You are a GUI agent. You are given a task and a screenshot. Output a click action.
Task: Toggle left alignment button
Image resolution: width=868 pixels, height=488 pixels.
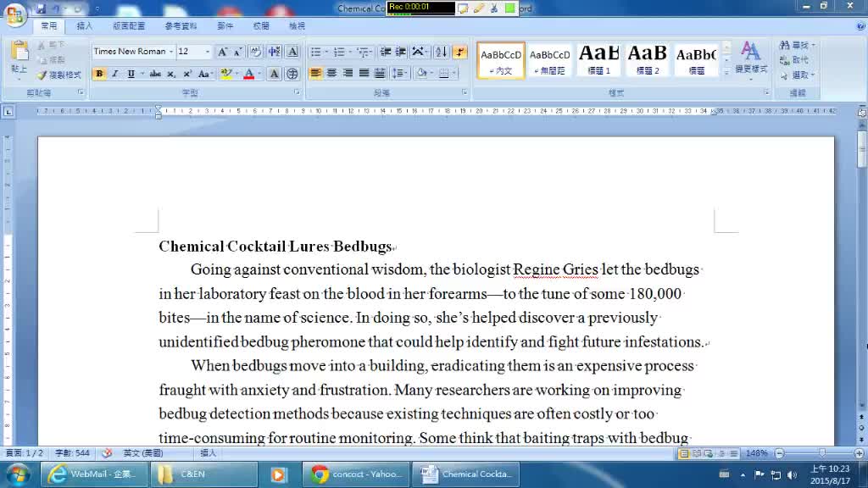coord(315,73)
